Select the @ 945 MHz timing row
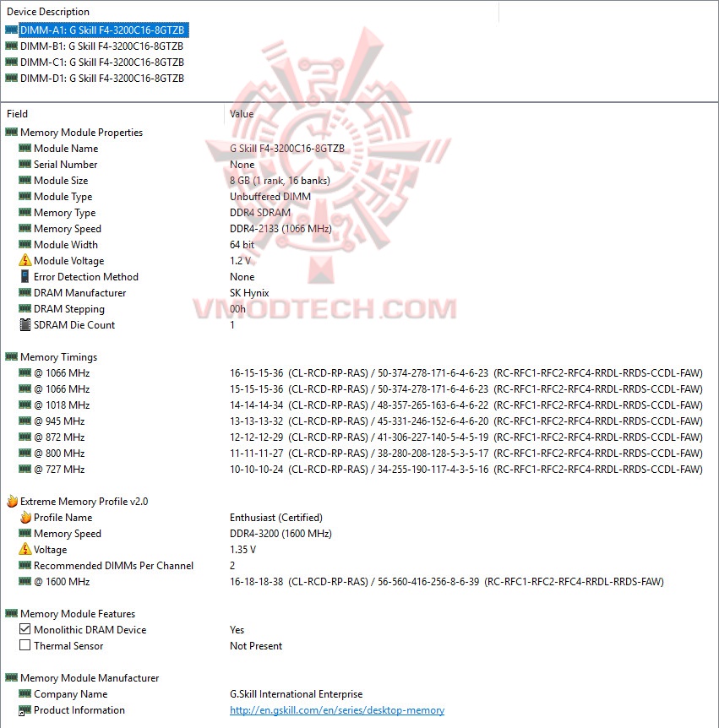Screen dimensions: 719x728 coord(361,421)
